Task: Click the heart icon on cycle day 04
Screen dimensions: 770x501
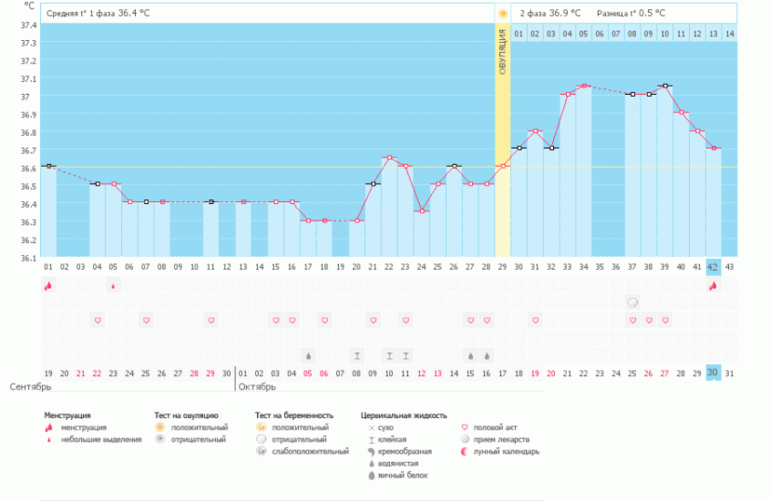Action: pyautogui.click(x=97, y=320)
